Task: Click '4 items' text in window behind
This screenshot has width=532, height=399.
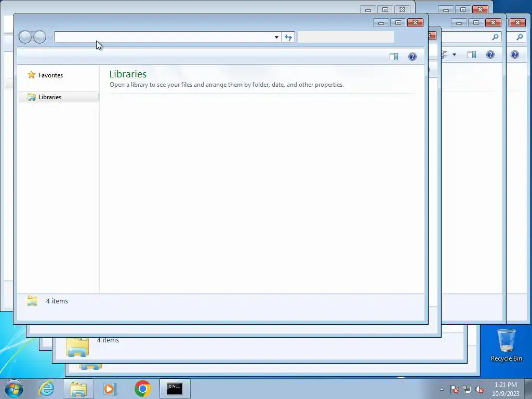Action: [x=108, y=340]
